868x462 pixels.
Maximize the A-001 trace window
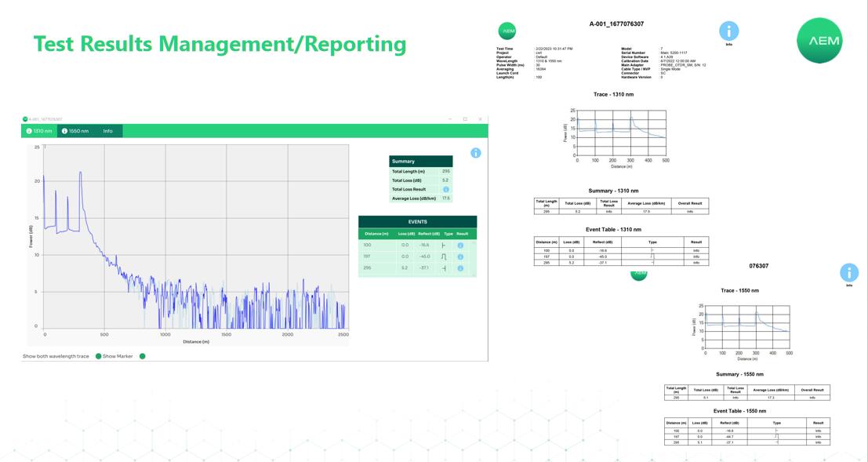coord(465,119)
